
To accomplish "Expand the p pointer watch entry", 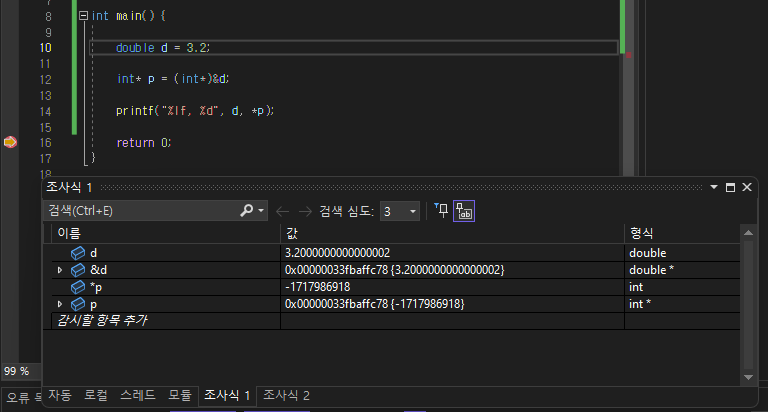I will [60, 304].
